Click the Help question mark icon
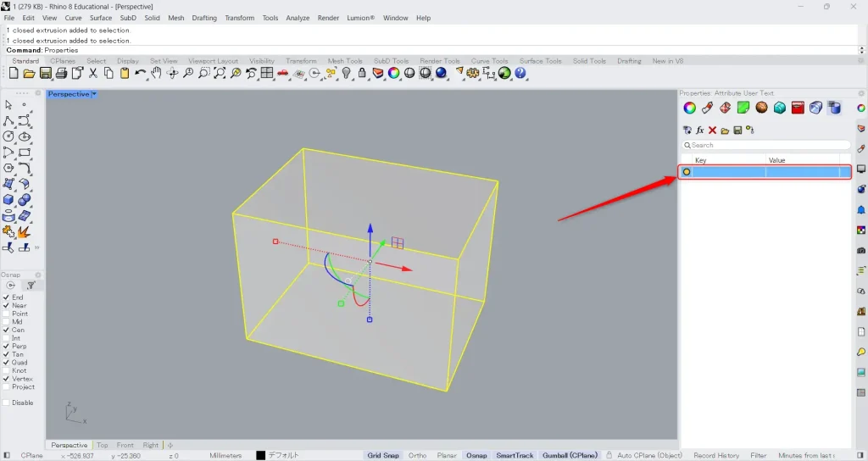868x461 pixels. click(x=520, y=74)
